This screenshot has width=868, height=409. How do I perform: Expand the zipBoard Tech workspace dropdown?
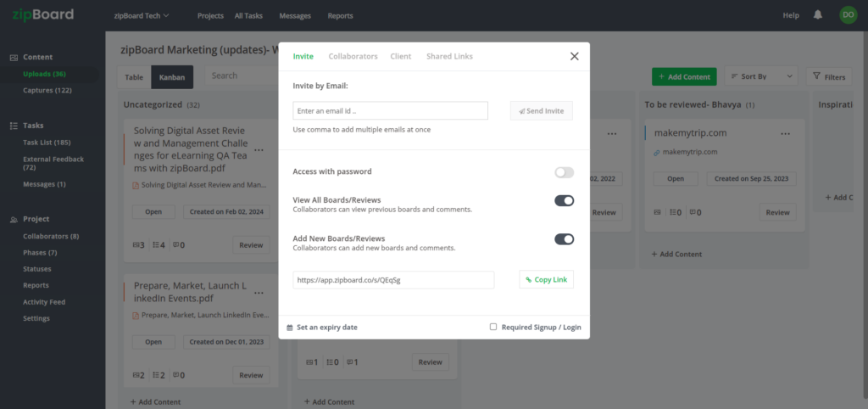point(141,15)
